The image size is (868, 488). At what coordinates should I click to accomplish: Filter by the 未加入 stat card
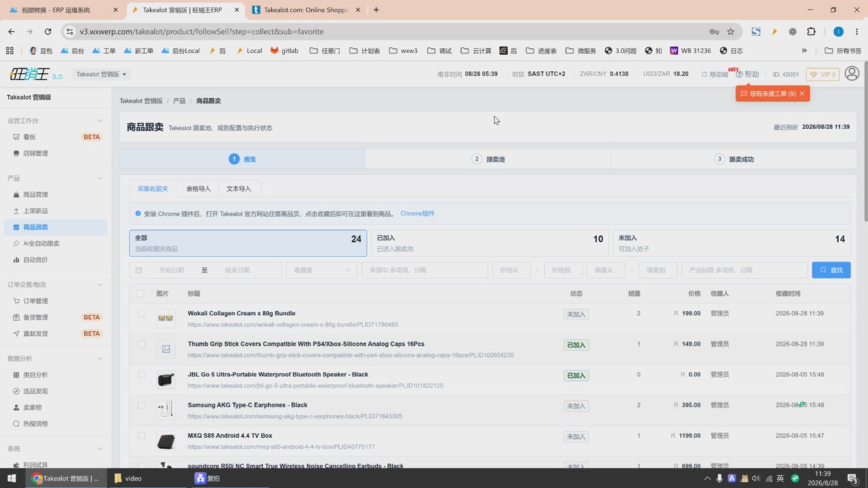tap(732, 243)
